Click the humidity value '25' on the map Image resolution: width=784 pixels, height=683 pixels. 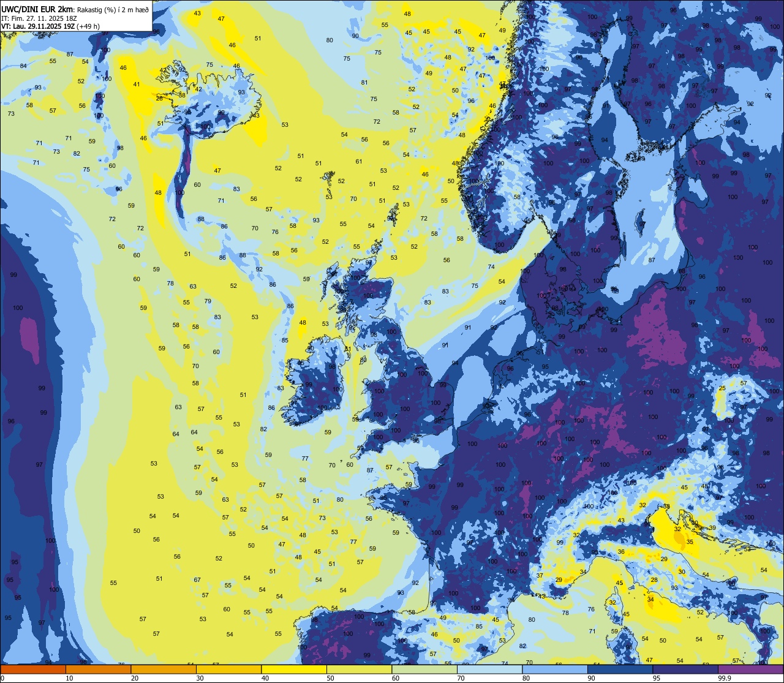tap(722, 388)
